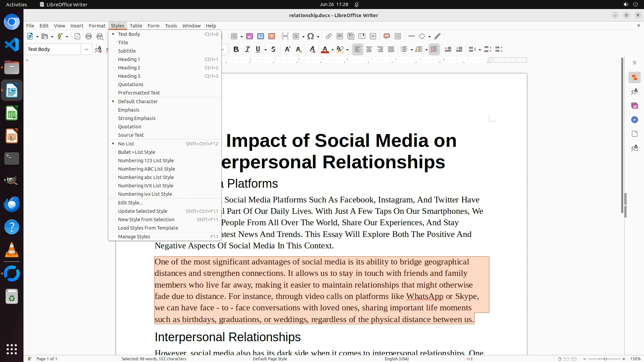Image resolution: width=644 pixels, height=362 pixels.
Task: Click the Insert Hyperlink icon
Action: pyautogui.click(x=329, y=36)
